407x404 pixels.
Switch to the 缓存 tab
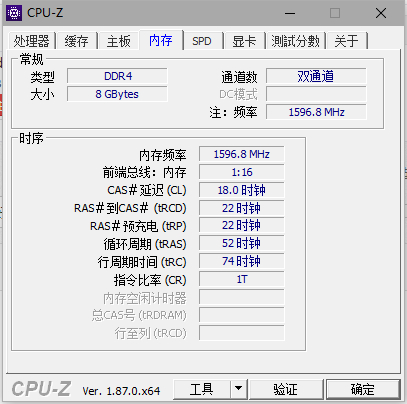coord(77,41)
